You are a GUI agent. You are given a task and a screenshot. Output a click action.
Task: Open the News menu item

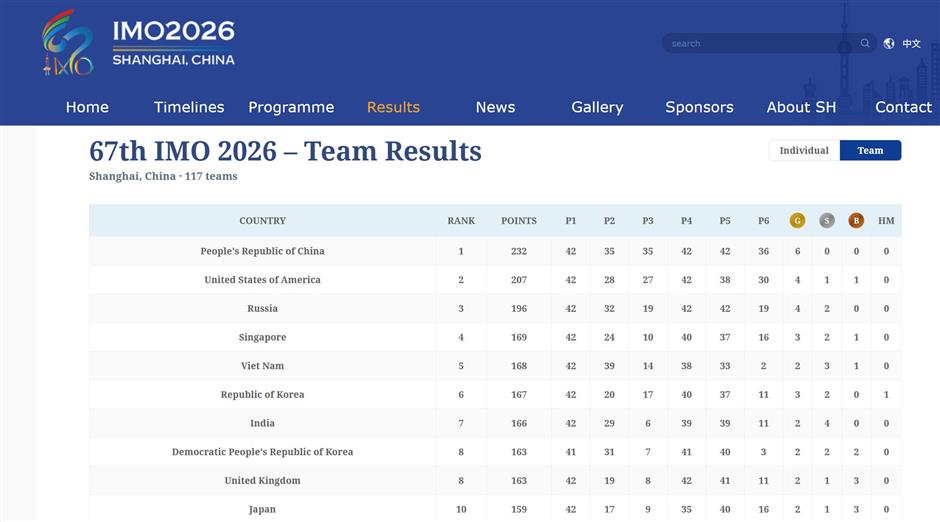pos(495,107)
